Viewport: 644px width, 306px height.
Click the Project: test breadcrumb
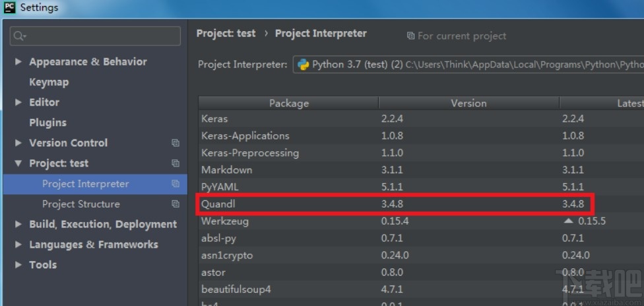coord(226,33)
